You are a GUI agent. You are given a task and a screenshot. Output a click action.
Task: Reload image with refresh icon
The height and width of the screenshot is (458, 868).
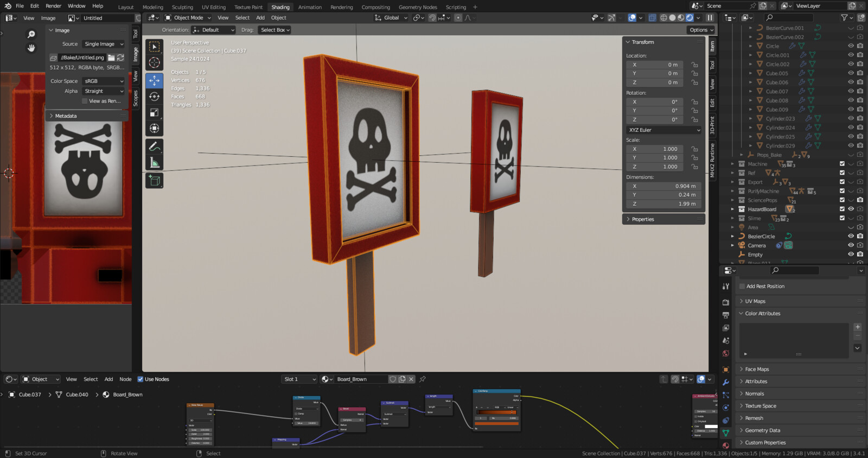click(x=120, y=58)
